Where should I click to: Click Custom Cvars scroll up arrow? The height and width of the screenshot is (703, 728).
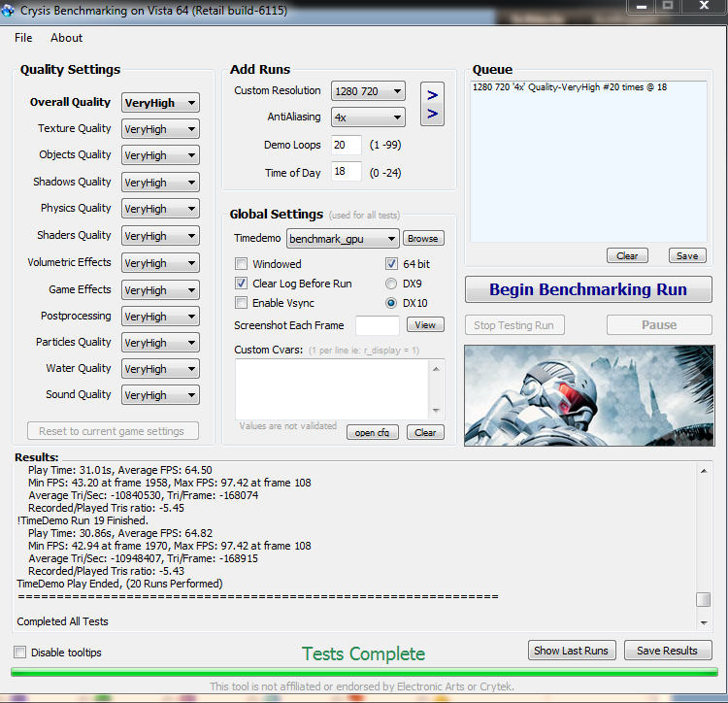436,369
